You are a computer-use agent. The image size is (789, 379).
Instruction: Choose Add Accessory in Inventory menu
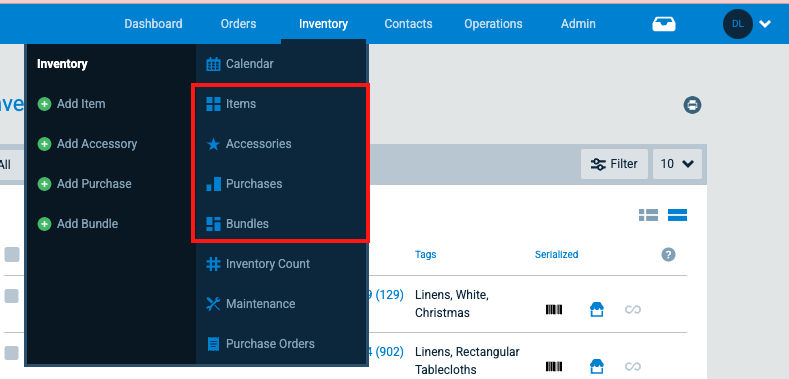[x=97, y=144]
